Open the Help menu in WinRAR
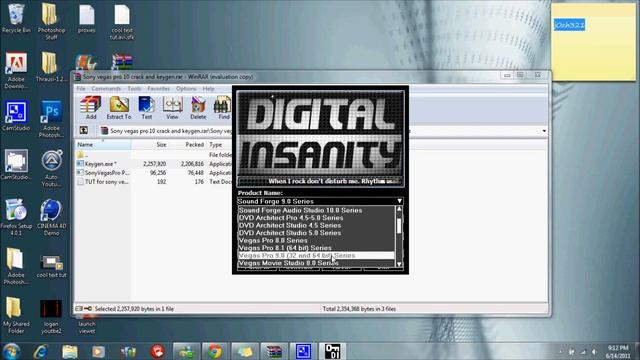The image size is (640, 360). pos(208,89)
